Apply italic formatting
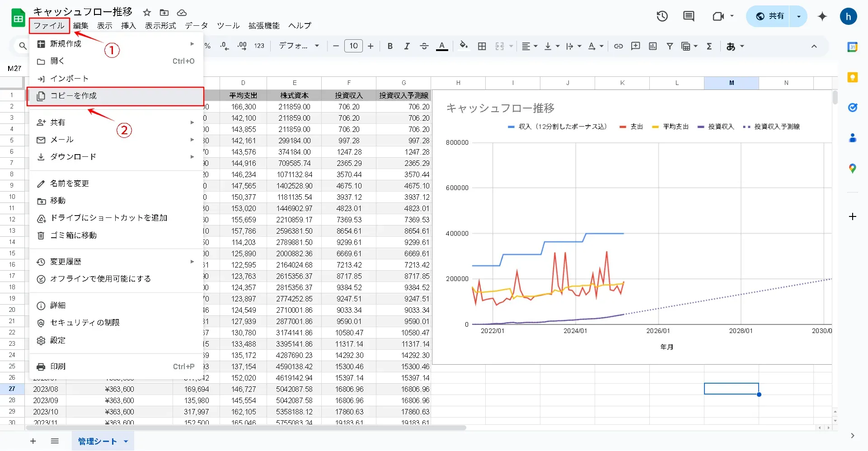868x451 pixels. [x=407, y=46]
